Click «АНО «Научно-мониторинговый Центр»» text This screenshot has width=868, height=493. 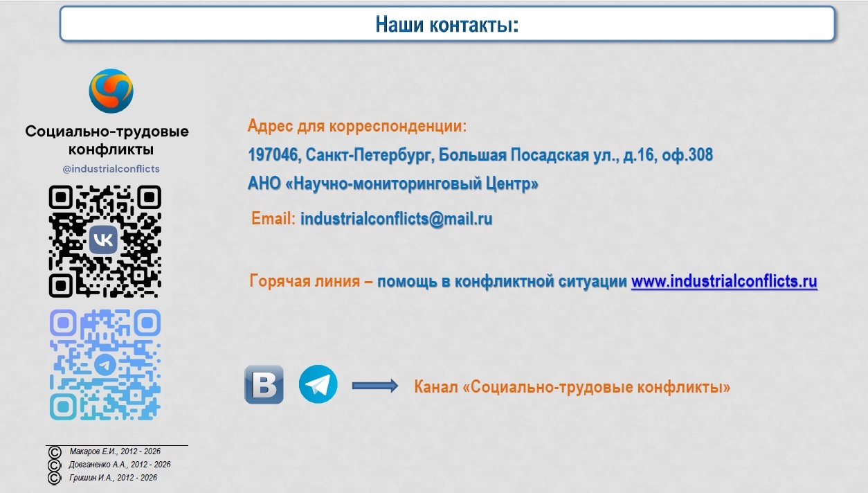[393, 184]
